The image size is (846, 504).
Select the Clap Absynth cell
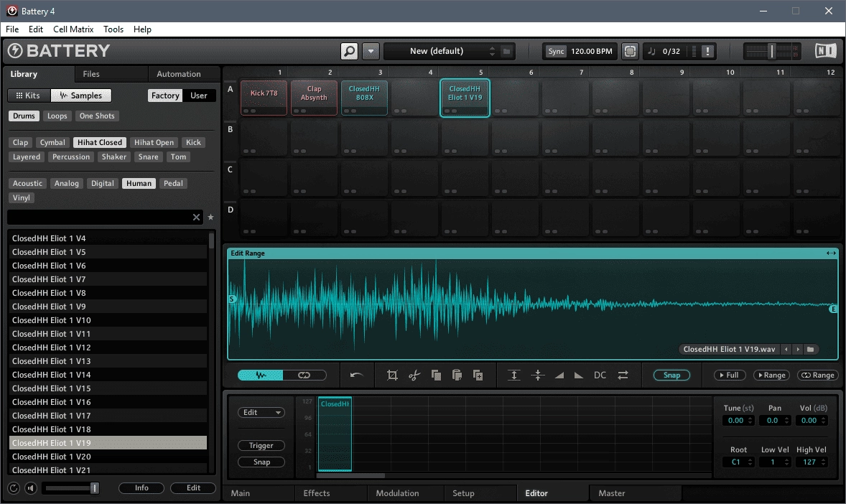[314, 98]
